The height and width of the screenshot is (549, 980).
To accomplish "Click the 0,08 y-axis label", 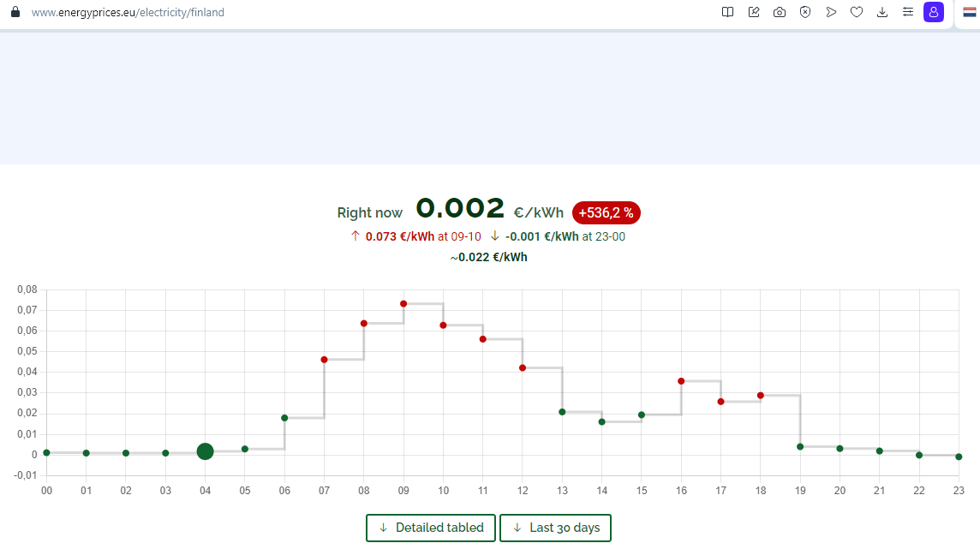I will click(x=27, y=289).
